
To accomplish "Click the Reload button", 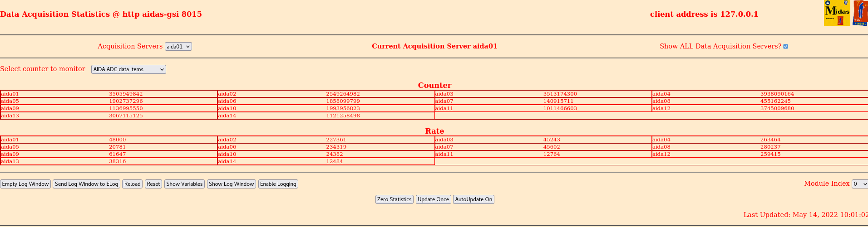I will pyautogui.click(x=133, y=184).
